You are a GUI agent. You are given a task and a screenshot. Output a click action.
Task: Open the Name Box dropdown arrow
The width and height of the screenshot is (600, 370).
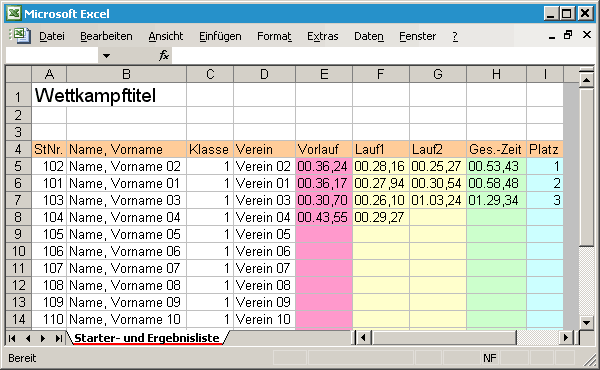click(106, 56)
